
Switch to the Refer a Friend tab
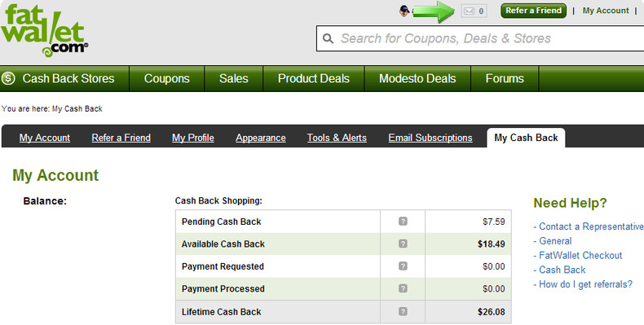(x=121, y=138)
